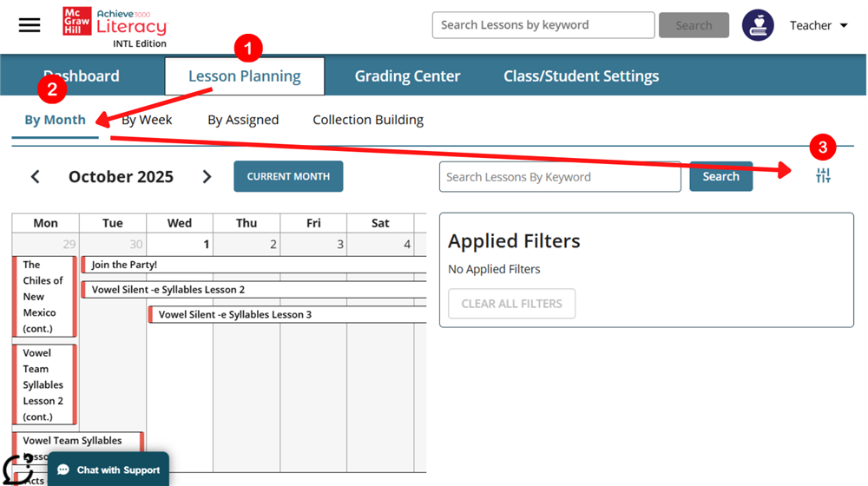Click the blue Search button in the lesson panel
868x486 pixels.
click(720, 176)
